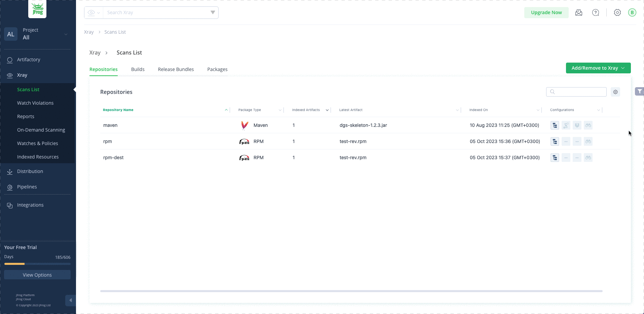Open the mail notifications icon in header
This screenshot has height=314, width=644.
(x=578, y=13)
